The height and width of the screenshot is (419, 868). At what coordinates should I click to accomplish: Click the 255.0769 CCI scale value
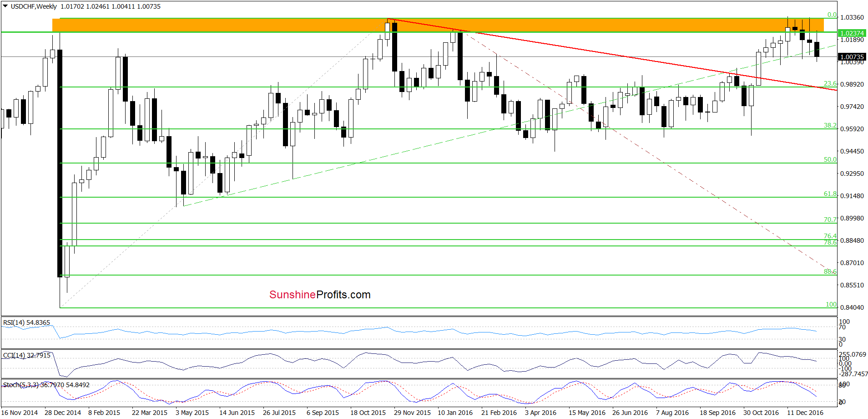pyautogui.click(x=853, y=354)
